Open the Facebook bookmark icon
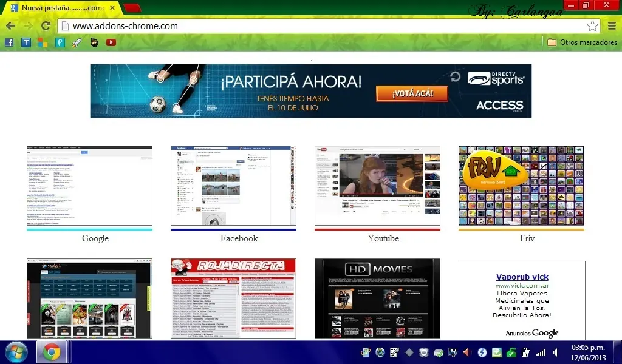The width and height of the screenshot is (622, 364). (x=9, y=42)
